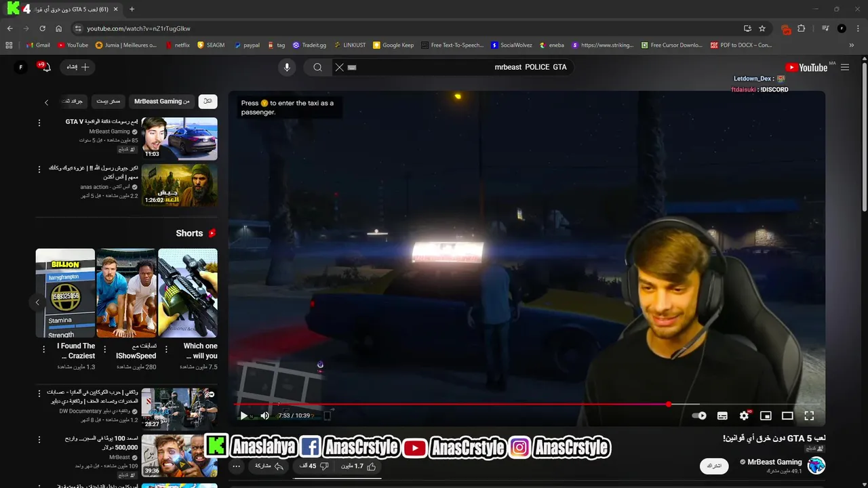Show more filter chips with left chevron
Image resolution: width=868 pixels, height=488 pixels.
(46, 102)
